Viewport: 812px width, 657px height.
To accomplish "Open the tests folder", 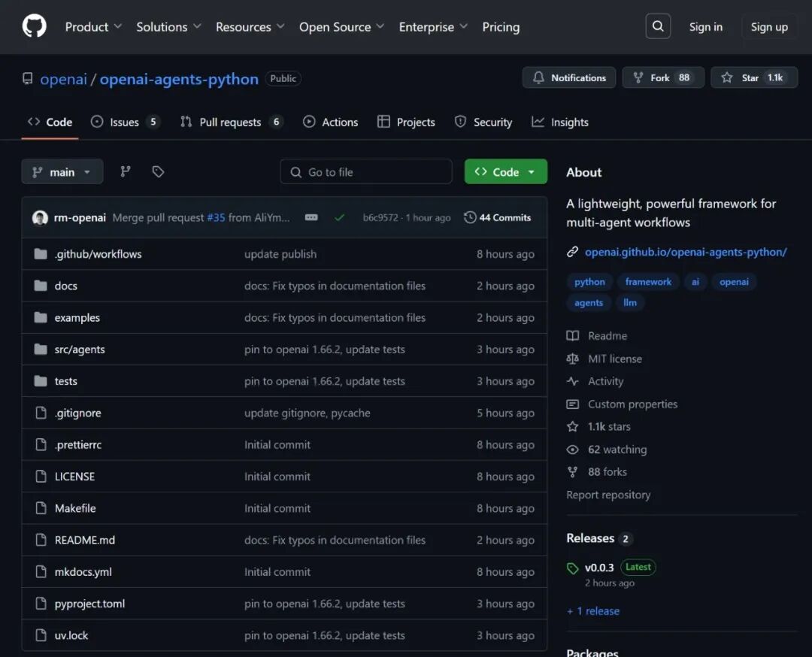I will (x=65, y=381).
